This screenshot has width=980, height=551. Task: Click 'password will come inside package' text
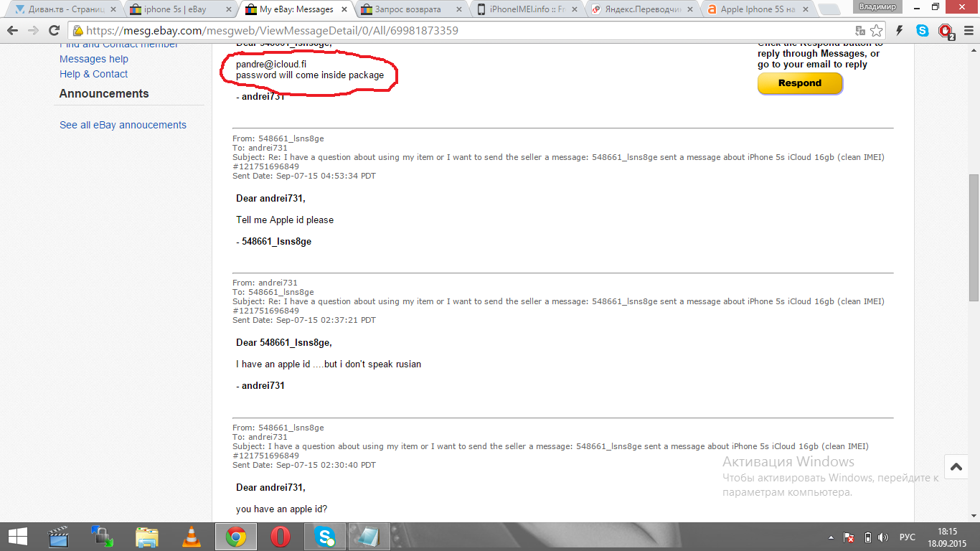coord(310,75)
